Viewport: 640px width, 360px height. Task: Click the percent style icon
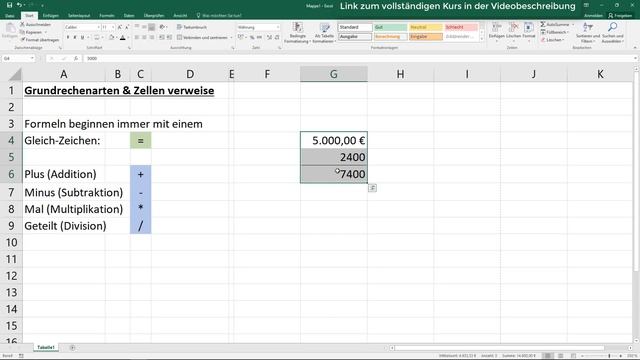click(x=252, y=38)
